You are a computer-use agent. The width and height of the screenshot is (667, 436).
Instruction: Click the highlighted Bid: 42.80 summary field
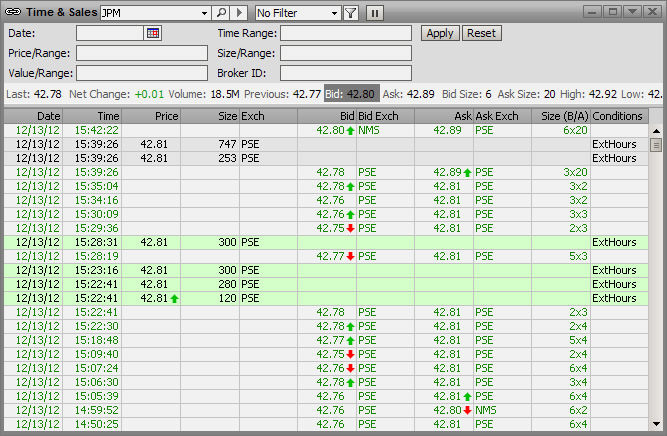[351, 94]
